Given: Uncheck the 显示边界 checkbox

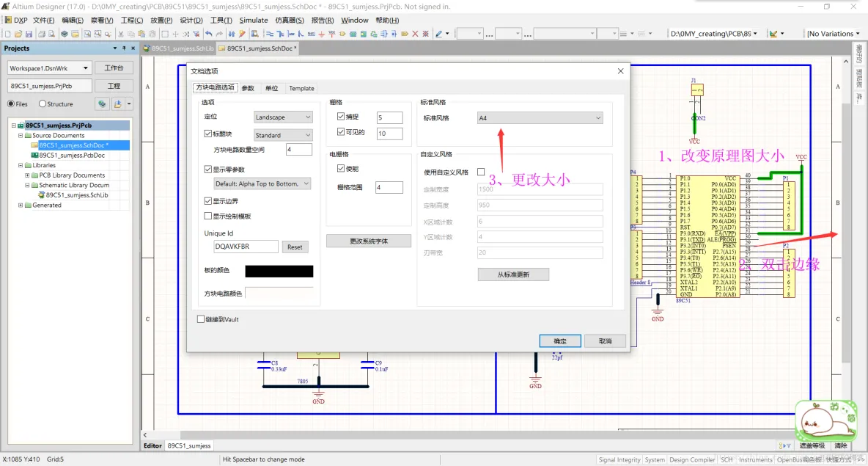Looking at the screenshot, I should 208,200.
